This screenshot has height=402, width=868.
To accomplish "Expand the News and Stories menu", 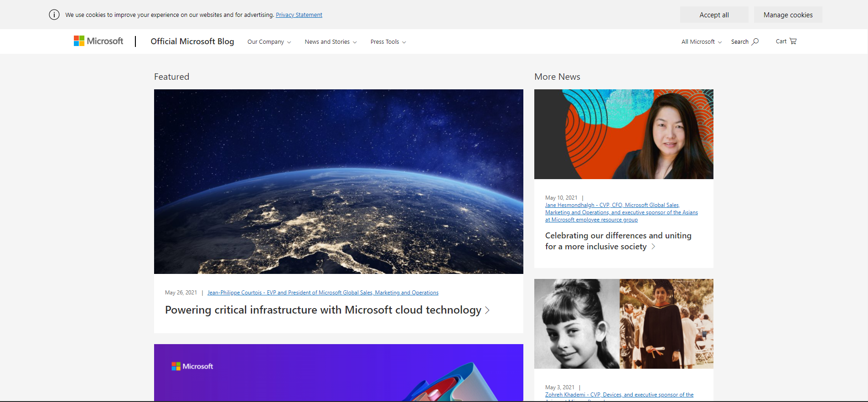I will click(331, 41).
